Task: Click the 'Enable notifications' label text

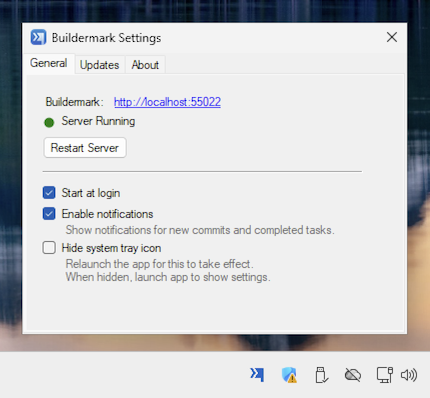Action: [107, 214]
